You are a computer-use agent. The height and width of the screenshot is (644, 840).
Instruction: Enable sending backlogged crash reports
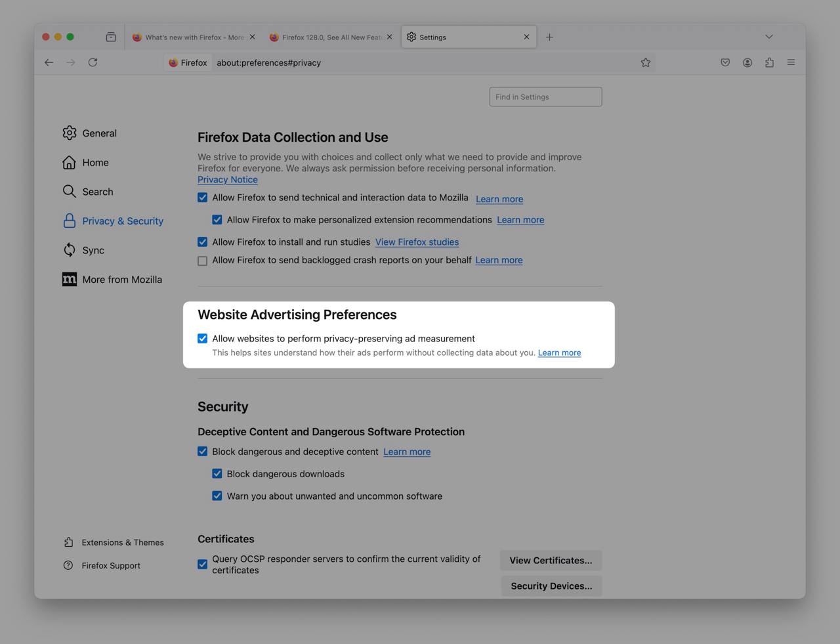pyautogui.click(x=203, y=261)
